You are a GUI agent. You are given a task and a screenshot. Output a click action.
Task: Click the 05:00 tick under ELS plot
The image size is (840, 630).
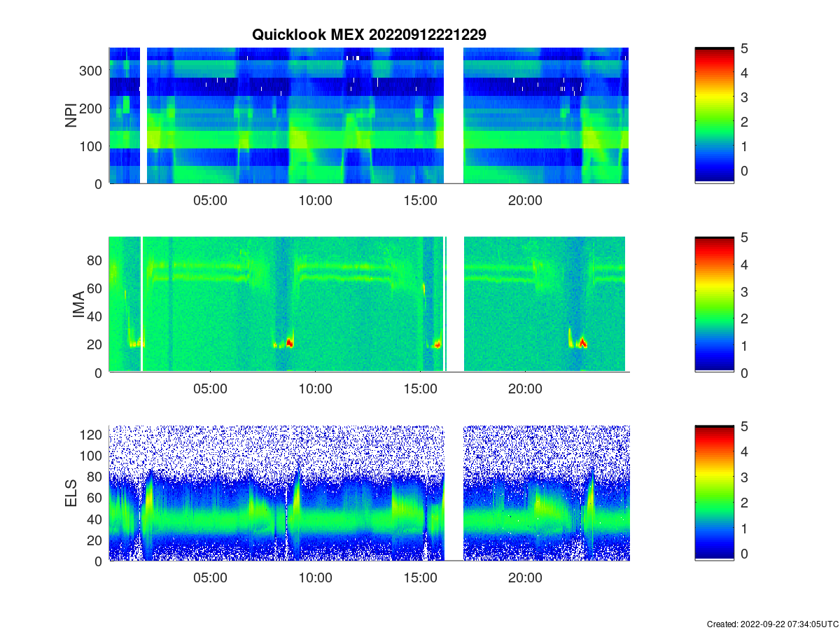tap(210, 578)
